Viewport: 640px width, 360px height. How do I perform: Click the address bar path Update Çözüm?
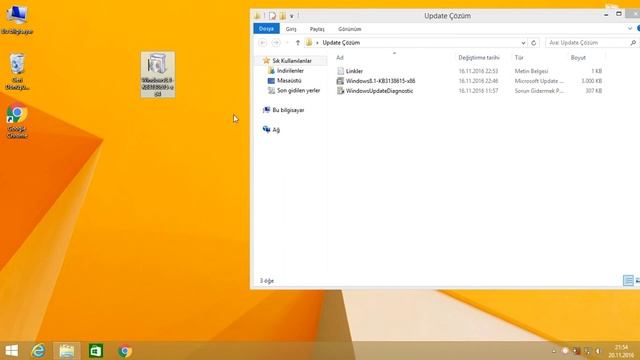click(x=341, y=42)
